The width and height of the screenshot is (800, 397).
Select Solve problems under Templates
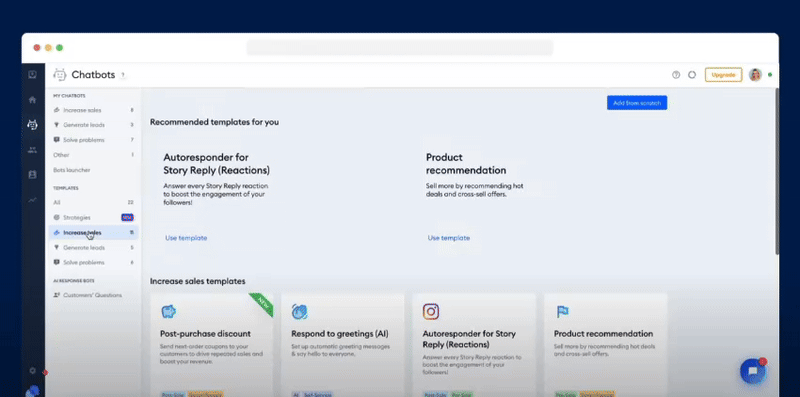point(94,262)
